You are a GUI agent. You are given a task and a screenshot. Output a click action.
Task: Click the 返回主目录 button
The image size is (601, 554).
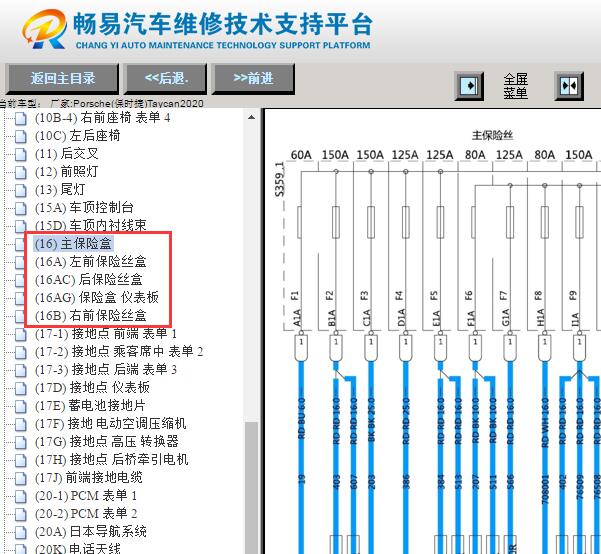[x=62, y=79]
